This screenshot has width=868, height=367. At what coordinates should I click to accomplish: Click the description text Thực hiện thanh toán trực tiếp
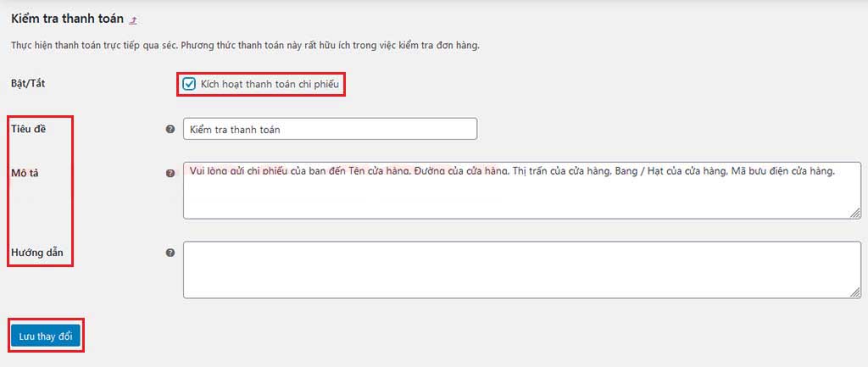245,46
